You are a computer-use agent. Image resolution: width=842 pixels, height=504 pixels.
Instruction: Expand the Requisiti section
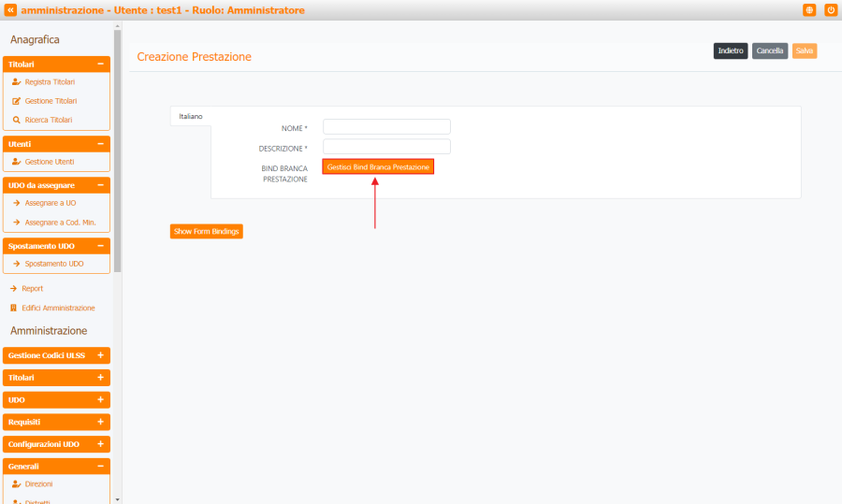click(x=100, y=422)
